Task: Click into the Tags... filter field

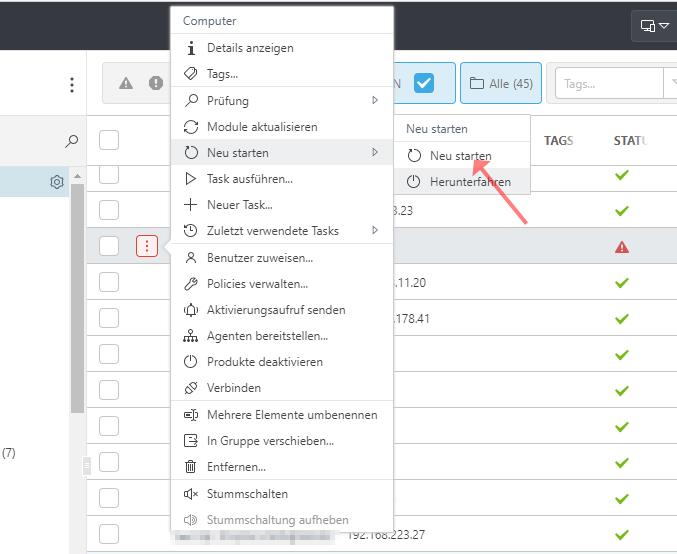Action: [x=609, y=83]
